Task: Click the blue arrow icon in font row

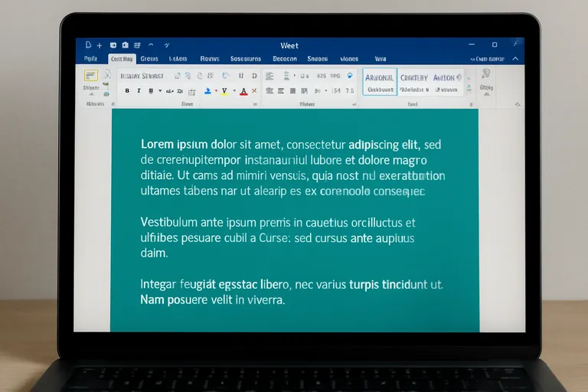Action: (x=225, y=76)
